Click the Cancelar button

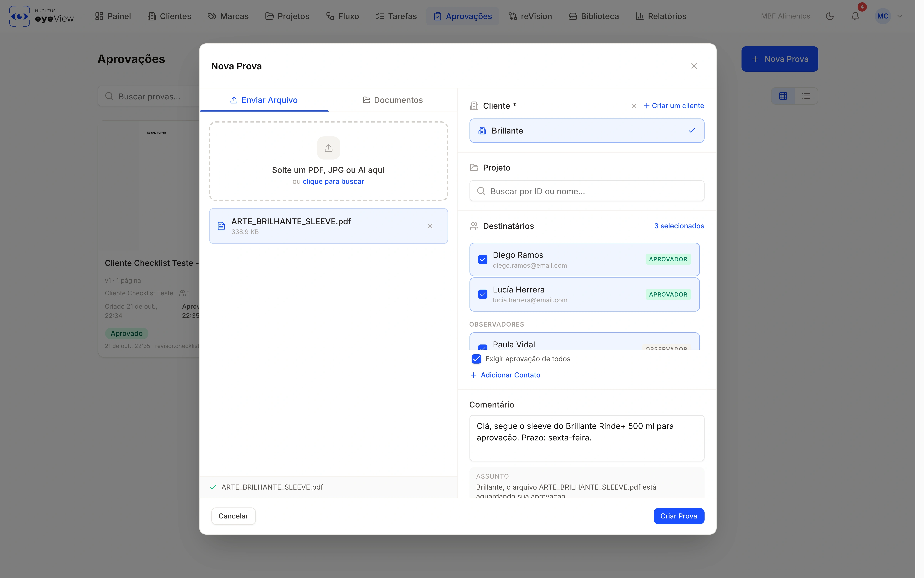[233, 516]
